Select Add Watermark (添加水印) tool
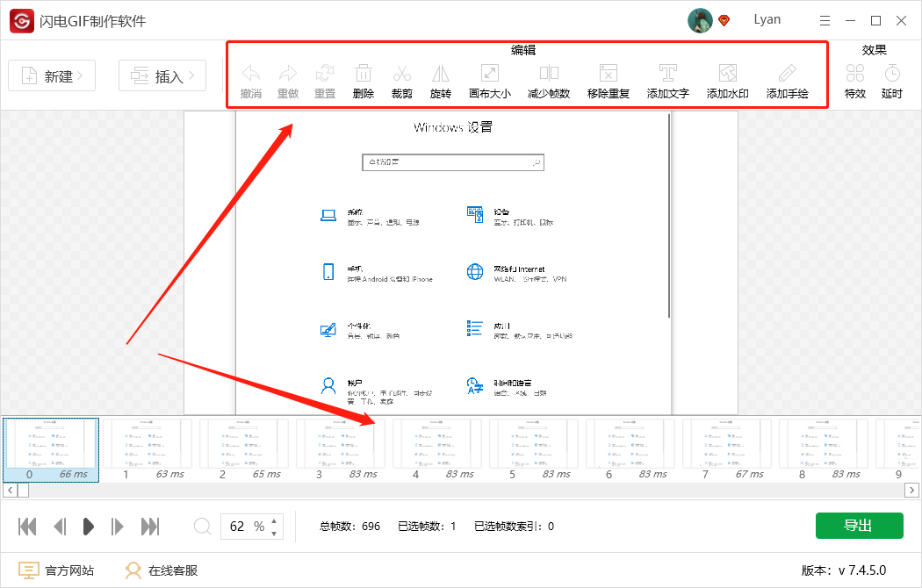This screenshot has height=588, width=922. tap(727, 74)
